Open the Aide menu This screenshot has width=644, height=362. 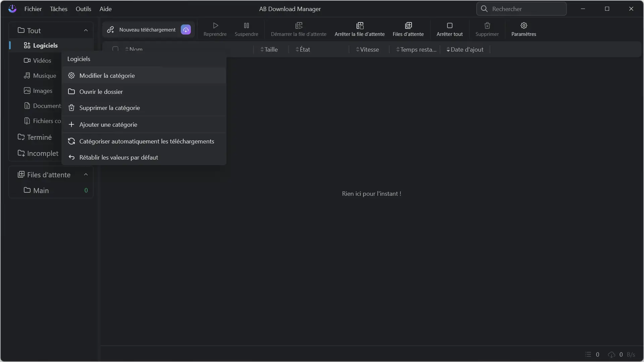coord(105,9)
